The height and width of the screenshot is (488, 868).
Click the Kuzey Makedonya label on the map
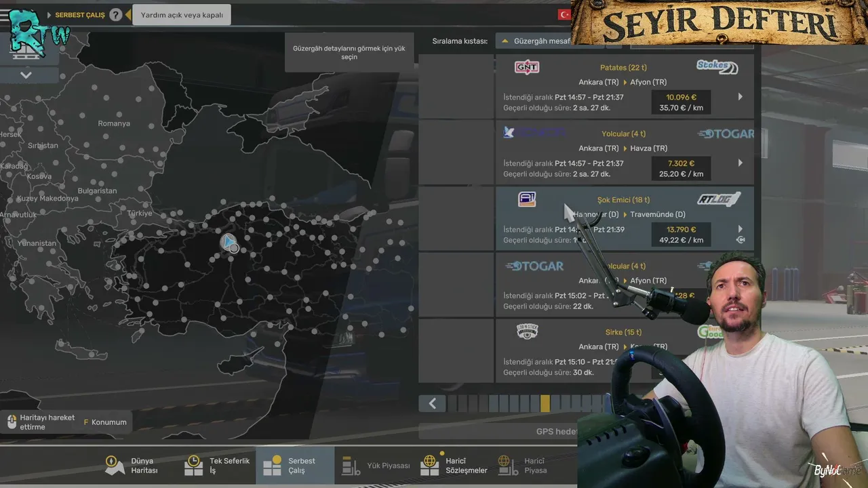[x=47, y=199]
